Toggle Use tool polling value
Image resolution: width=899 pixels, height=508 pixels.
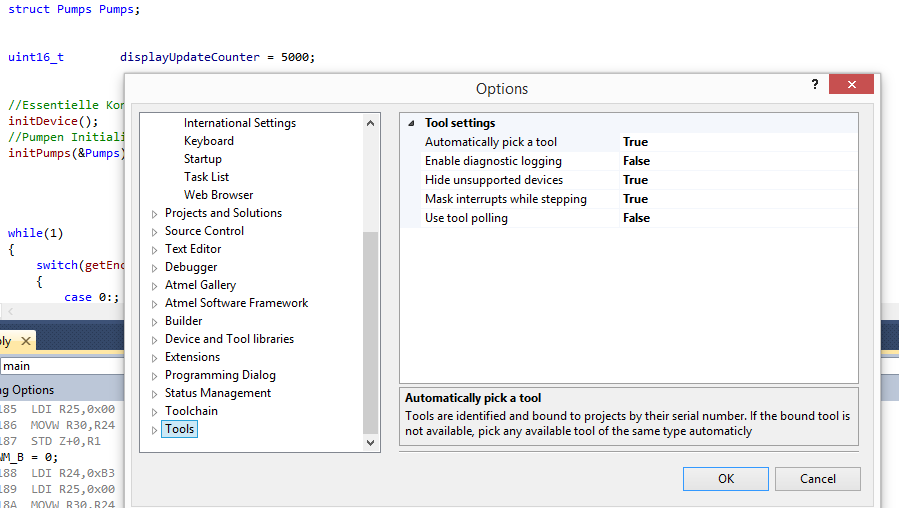(x=636, y=218)
